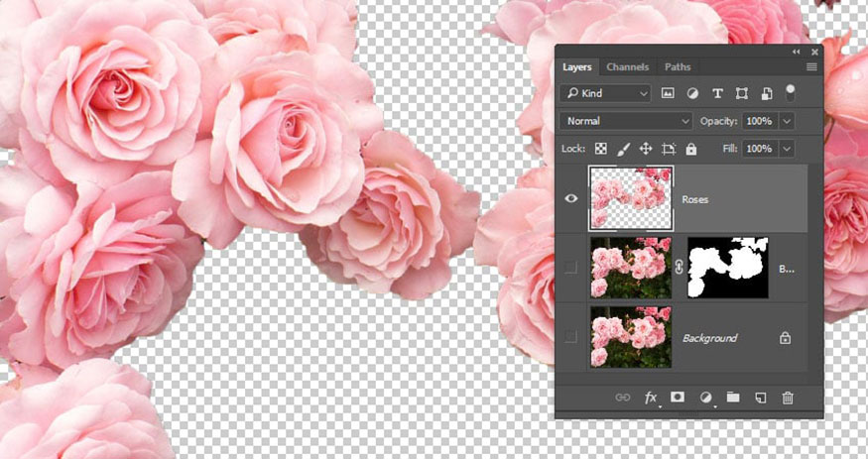The image size is (868, 459).
Task: Show the masked layer below Roses
Action: point(570,269)
